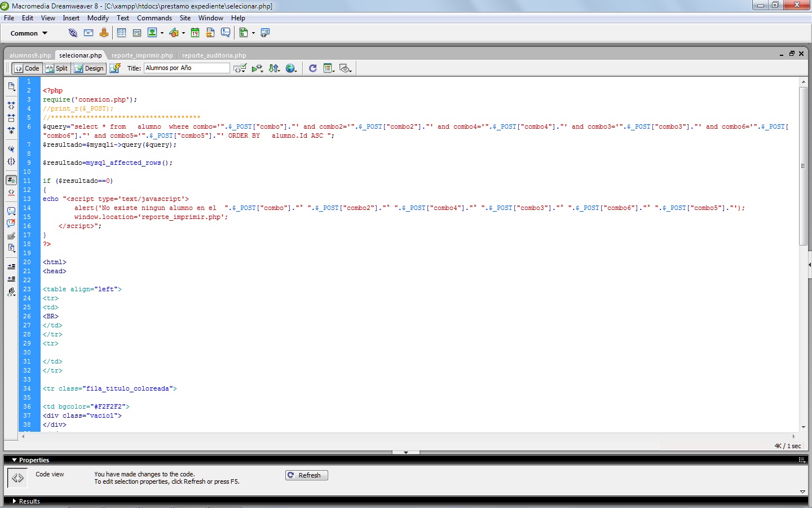Screen dimensions: 812x508
Task: Click the Collapse Full Tag icon
Action: (11, 106)
